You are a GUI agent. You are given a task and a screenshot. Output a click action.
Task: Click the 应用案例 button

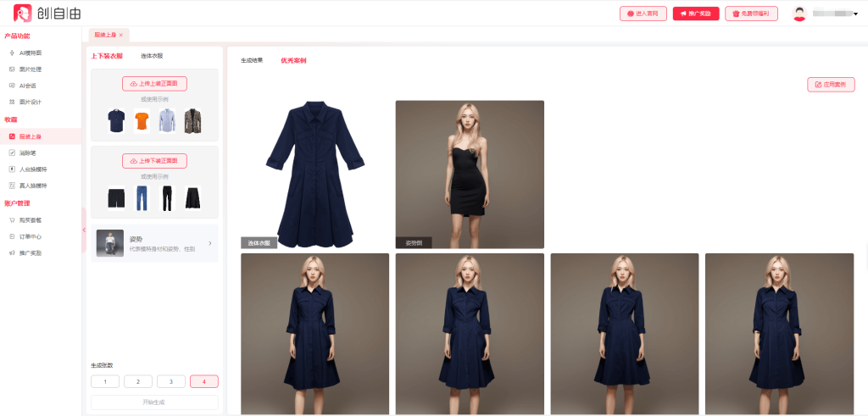click(831, 85)
